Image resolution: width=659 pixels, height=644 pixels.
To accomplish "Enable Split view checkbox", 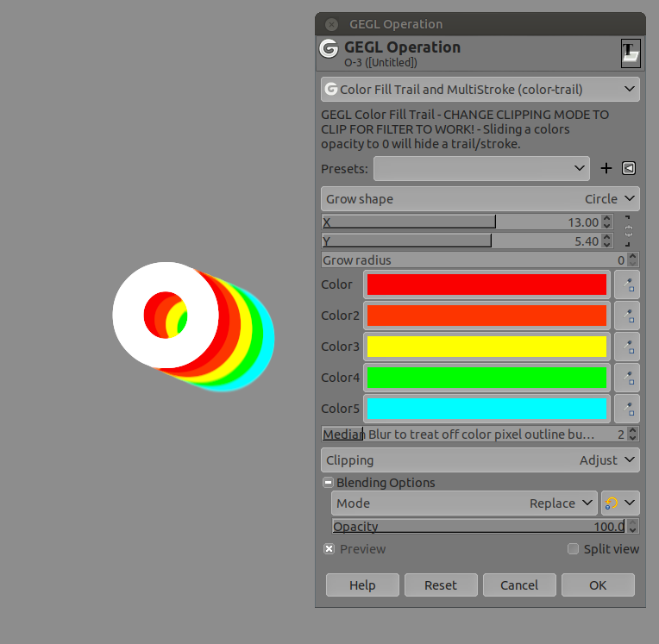I will [573, 548].
